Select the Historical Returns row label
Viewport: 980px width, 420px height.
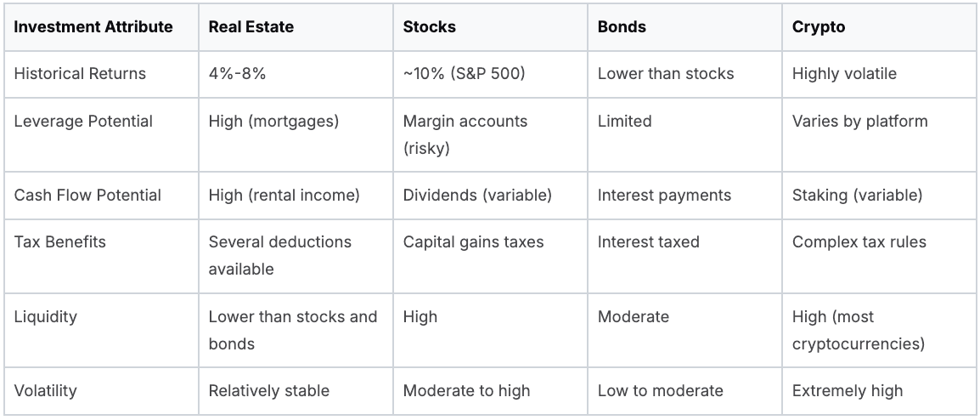80,73
